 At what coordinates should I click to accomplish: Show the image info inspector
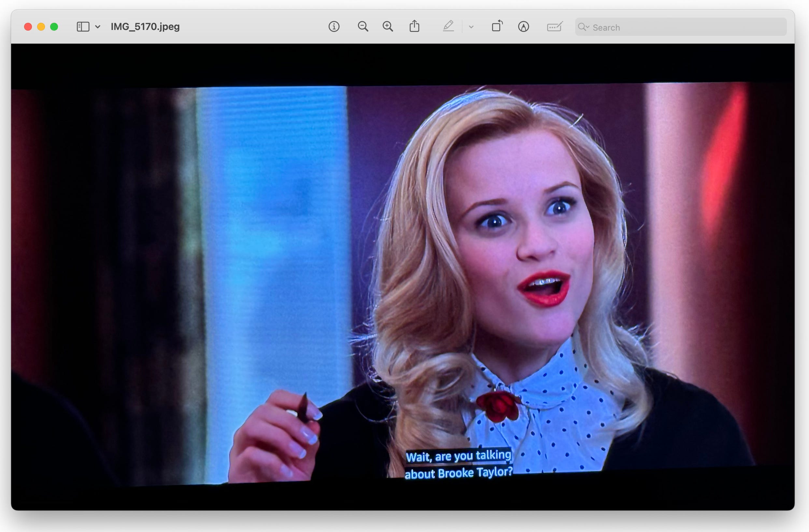[x=334, y=26]
